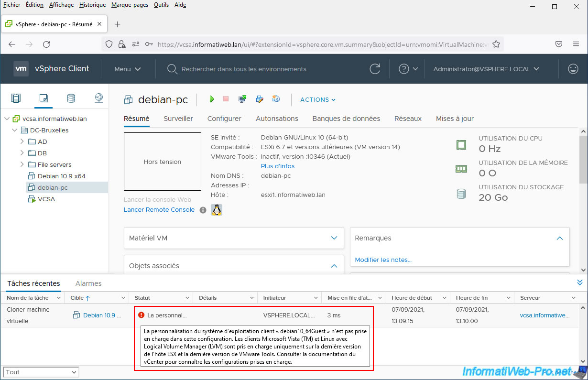Image resolution: width=588 pixels, height=380 pixels.
Task: Click the CPU usage chip icon
Action: pos(461,144)
